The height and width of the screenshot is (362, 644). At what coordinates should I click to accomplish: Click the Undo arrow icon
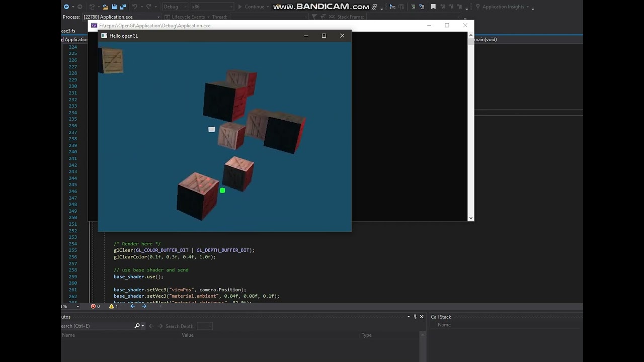coord(134,7)
